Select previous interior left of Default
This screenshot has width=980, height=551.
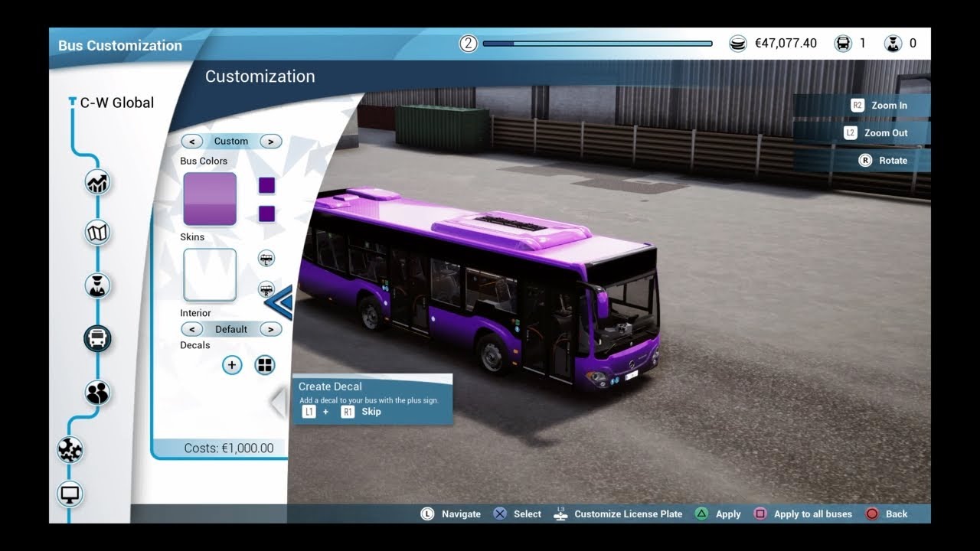(x=192, y=329)
